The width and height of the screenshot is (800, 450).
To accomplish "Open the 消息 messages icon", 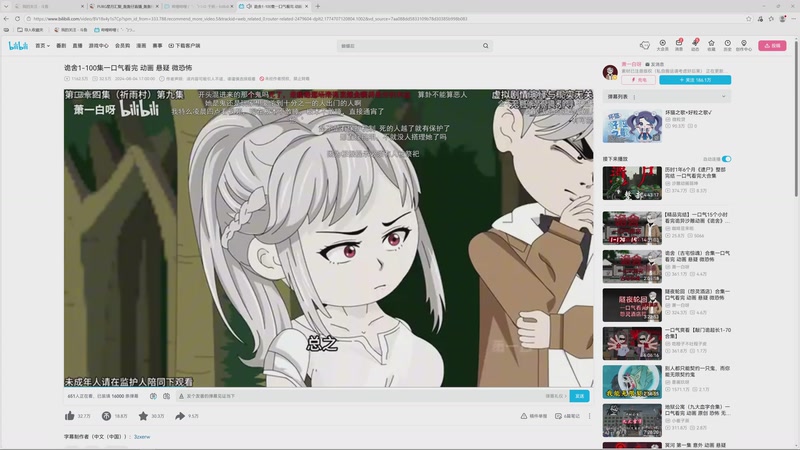I will coord(679,45).
